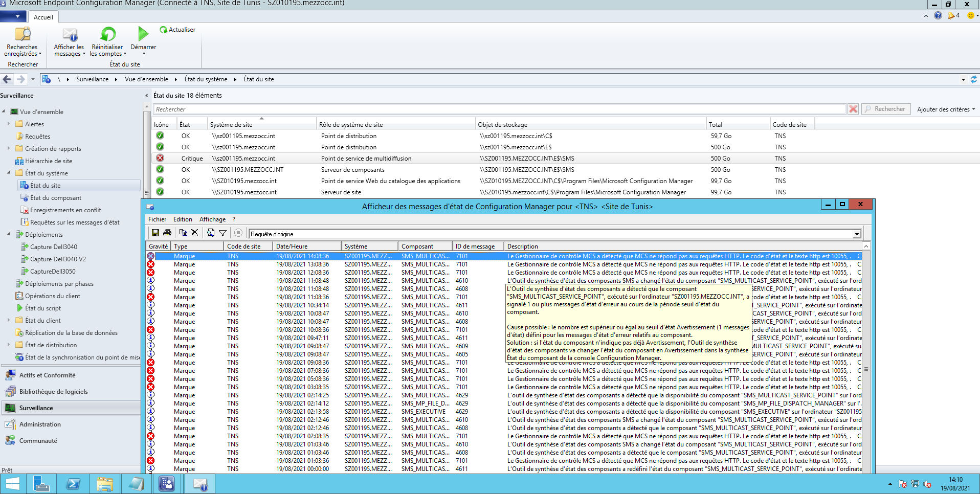Click the forward navigation arrow
This screenshot has height=494, width=980.
coord(20,79)
